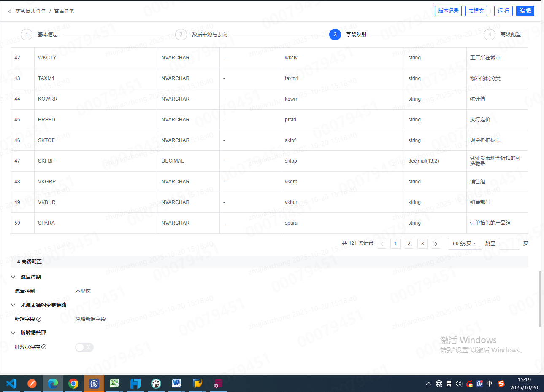Viewport: 544px width, 392px height.
Task: Select page 2 in pagination
Action: click(409, 244)
